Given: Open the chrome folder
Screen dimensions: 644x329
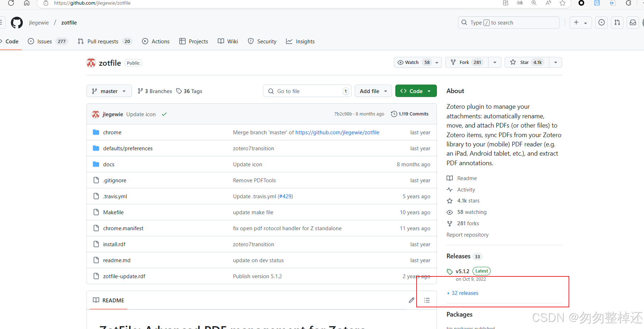Looking at the screenshot, I should (x=112, y=132).
